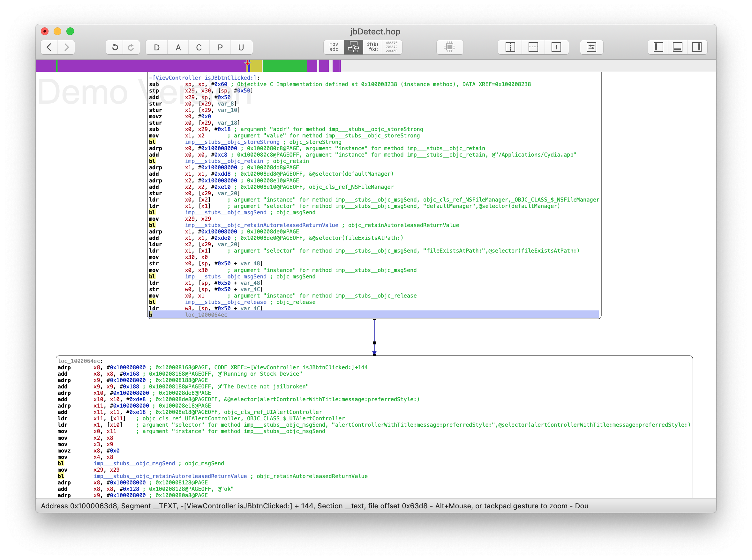Screen dimensions: 752x560
Task: Click the status bar address text
Action: point(314,506)
